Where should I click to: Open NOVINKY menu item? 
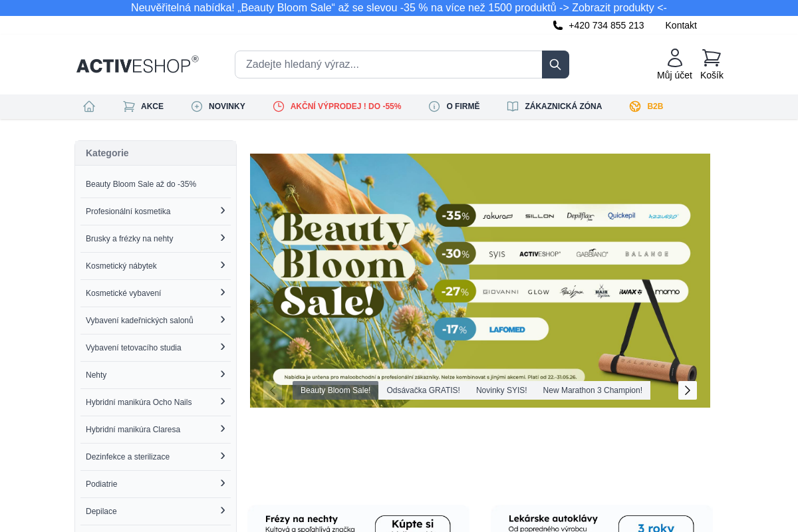(x=227, y=106)
